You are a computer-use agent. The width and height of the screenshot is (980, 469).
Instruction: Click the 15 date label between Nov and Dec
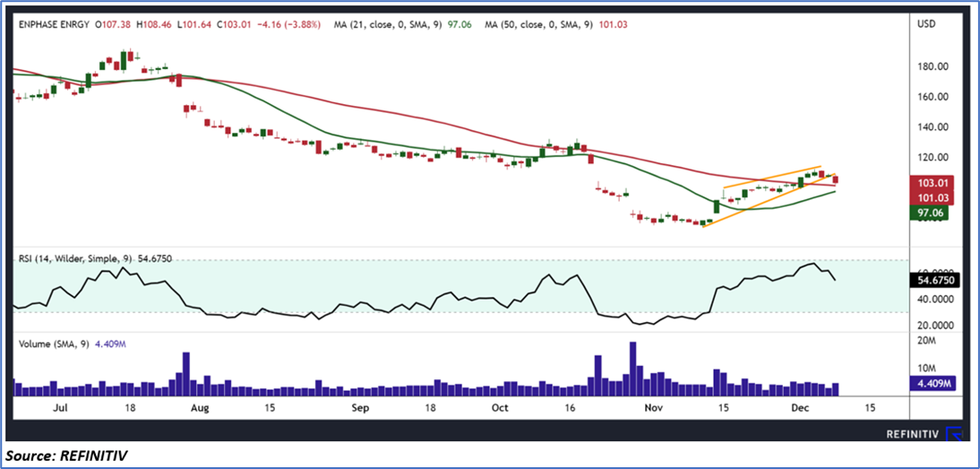(x=723, y=408)
